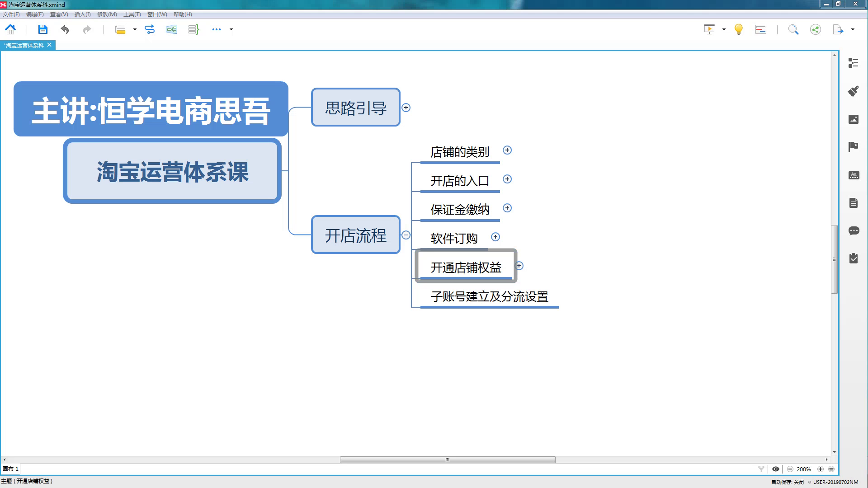Collapse the 开店流程 branch
Screen dimensions: 868x488
pyautogui.click(x=406, y=235)
